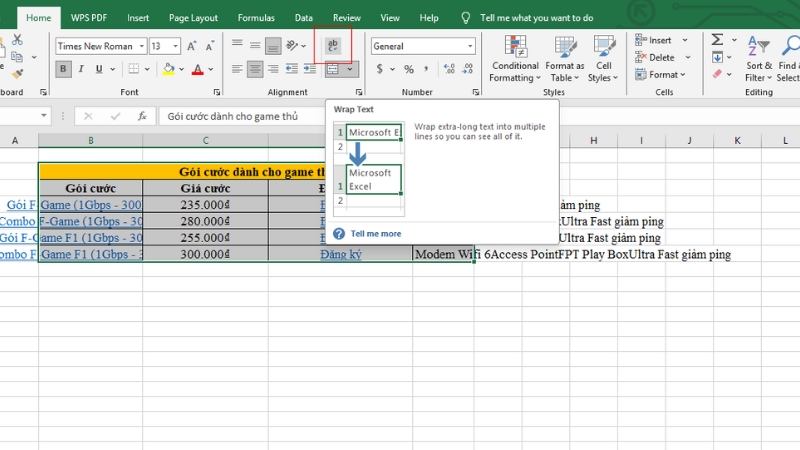Viewport: 800px width, 450px height.
Task: Open the General number format dropdown
Action: click(470, 46)
